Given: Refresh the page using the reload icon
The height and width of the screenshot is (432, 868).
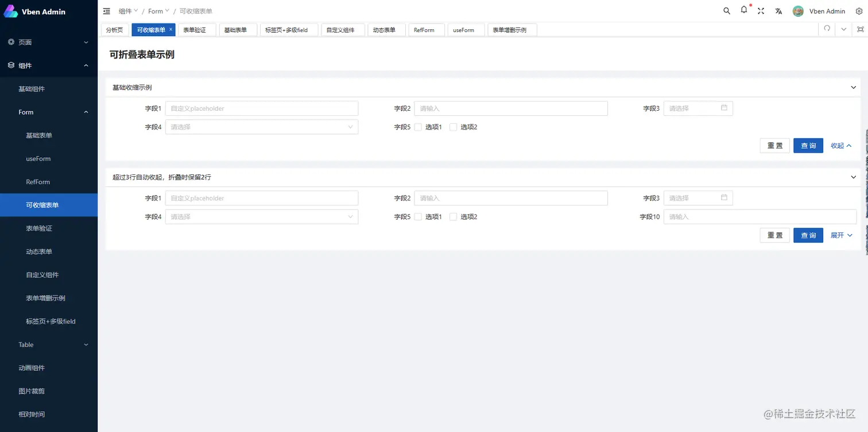Looking at the screenshot, I should 826,29.
